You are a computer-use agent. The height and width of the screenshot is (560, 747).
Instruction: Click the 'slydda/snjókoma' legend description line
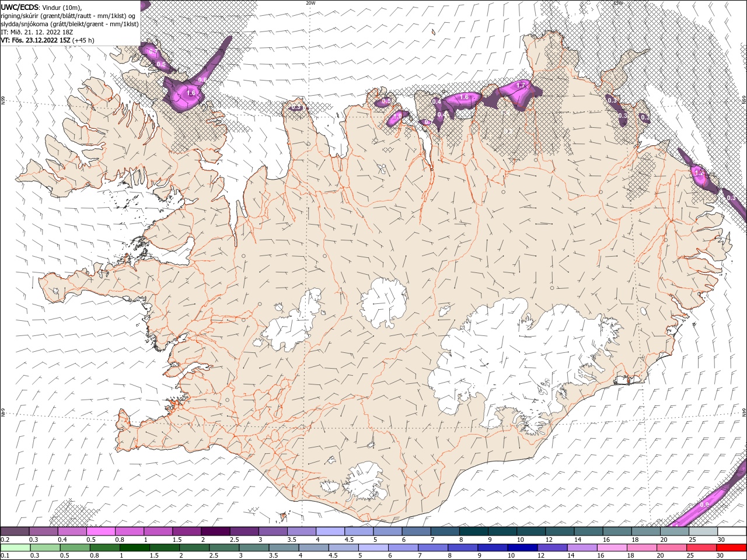(70, 24)
